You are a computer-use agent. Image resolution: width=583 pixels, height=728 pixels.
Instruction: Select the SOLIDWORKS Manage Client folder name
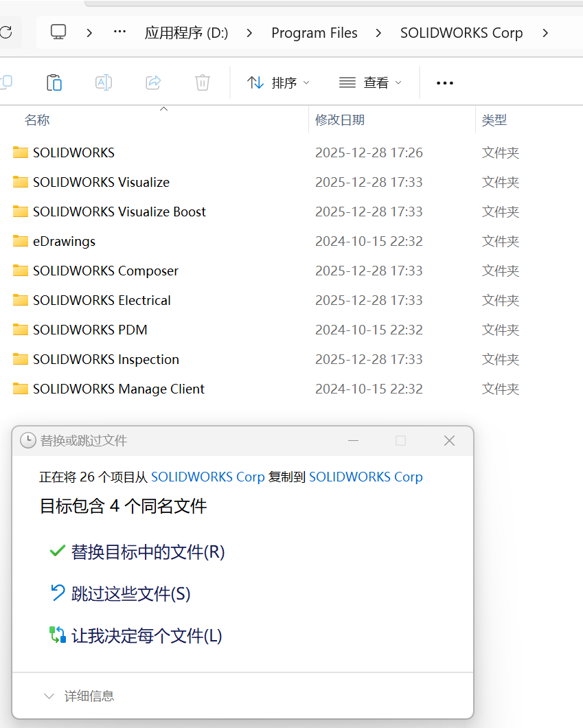[118, 389]
